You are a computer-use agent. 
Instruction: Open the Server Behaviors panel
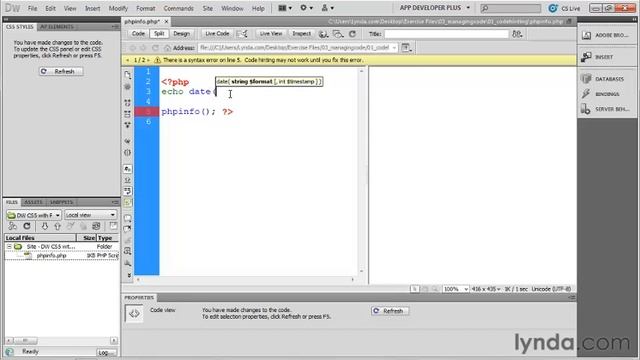coord(606,109)
